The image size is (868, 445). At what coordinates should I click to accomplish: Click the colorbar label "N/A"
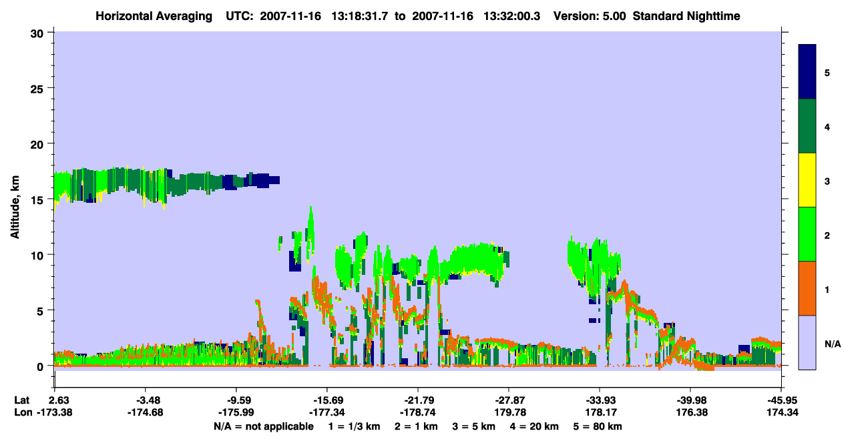pos(833,344)
